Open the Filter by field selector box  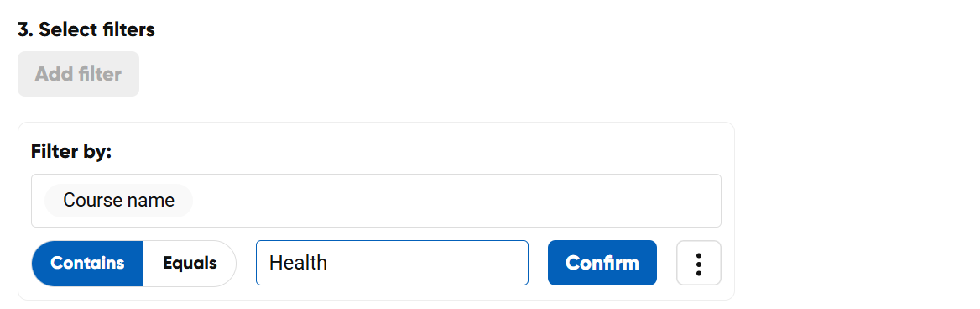point(376,200)
